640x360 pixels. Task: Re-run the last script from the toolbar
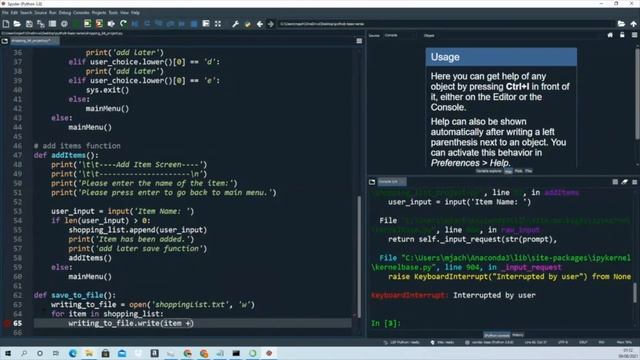click(123, 24)
